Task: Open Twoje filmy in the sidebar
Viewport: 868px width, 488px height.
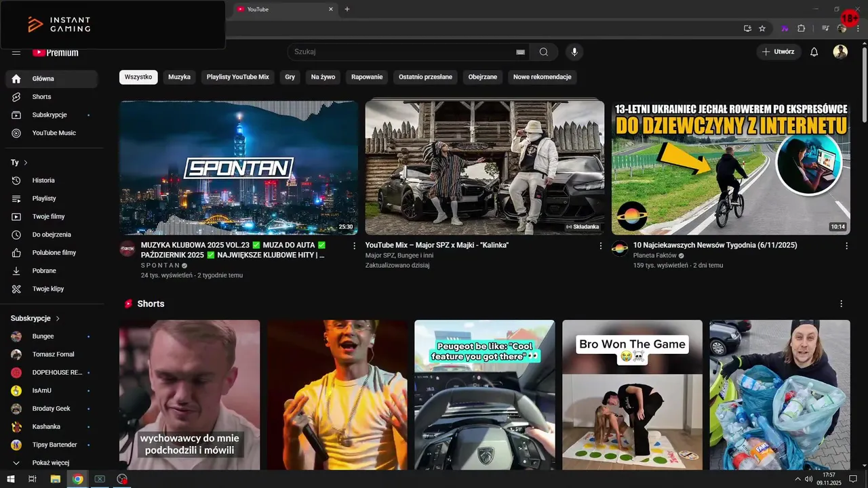Action: click(x=52, y=216)
